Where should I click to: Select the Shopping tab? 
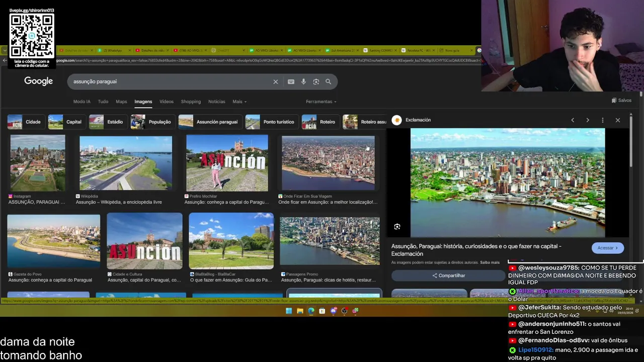(x=191, y=102)
